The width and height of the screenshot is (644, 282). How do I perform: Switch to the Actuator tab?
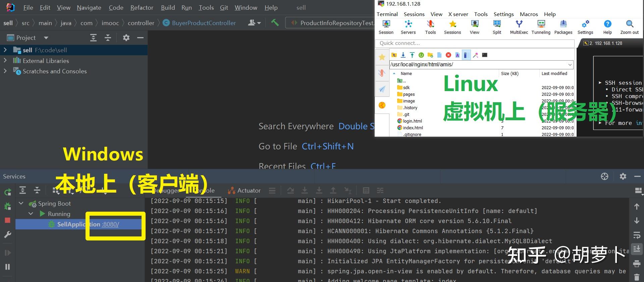tap(244, 190)
